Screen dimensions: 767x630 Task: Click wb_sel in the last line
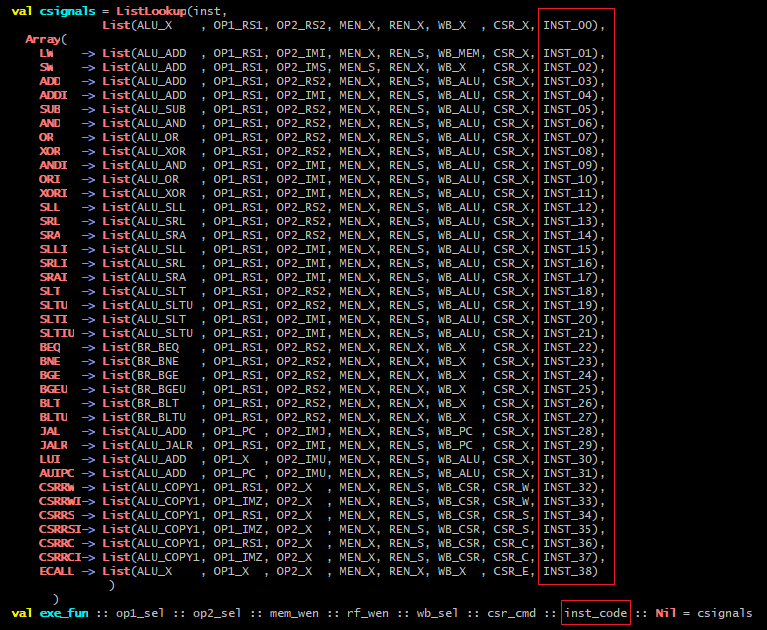tap(437, 613)
